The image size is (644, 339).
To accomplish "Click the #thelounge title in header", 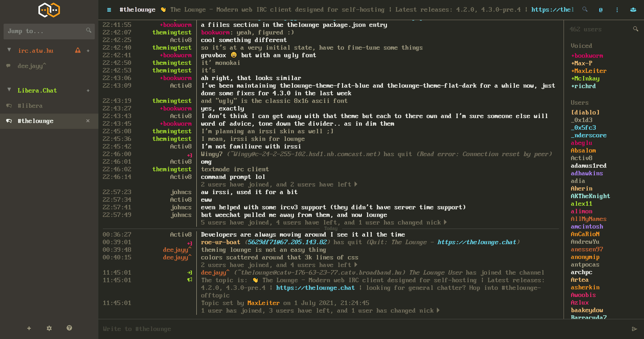I will (137, 10).
